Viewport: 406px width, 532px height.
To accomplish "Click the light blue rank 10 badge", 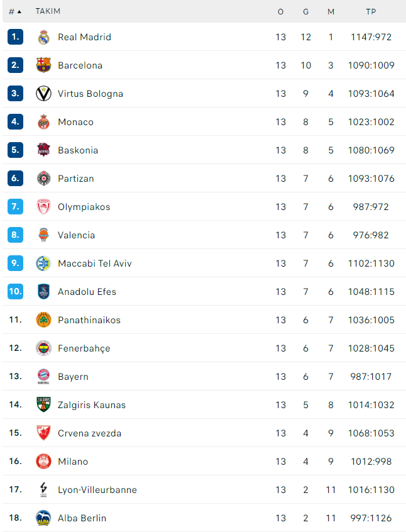I will (15, 291).
